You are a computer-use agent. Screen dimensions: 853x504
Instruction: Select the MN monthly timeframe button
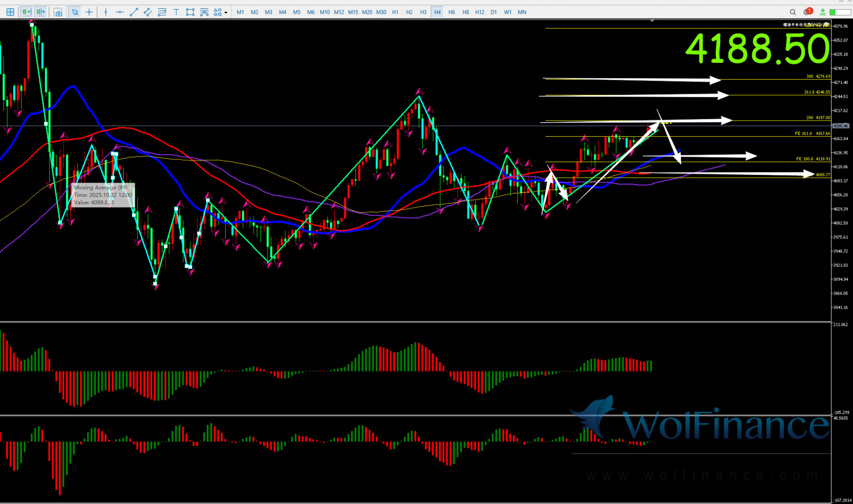522,12
